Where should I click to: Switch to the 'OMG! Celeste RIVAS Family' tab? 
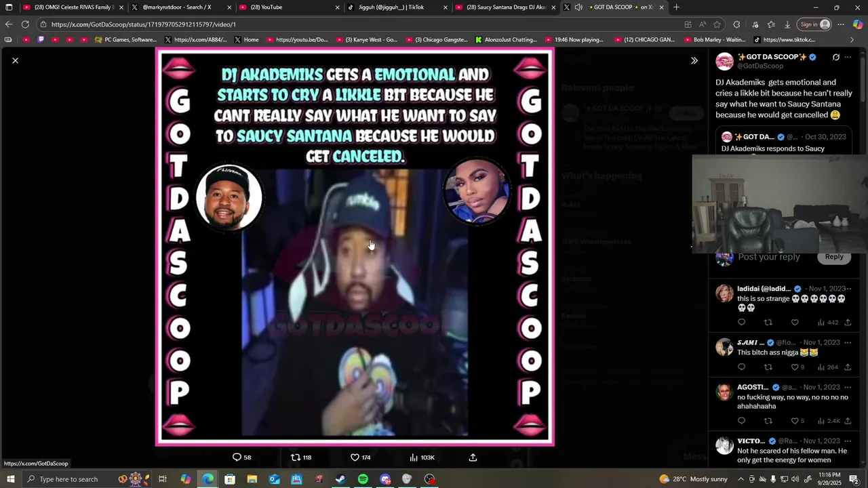point(73,7)
